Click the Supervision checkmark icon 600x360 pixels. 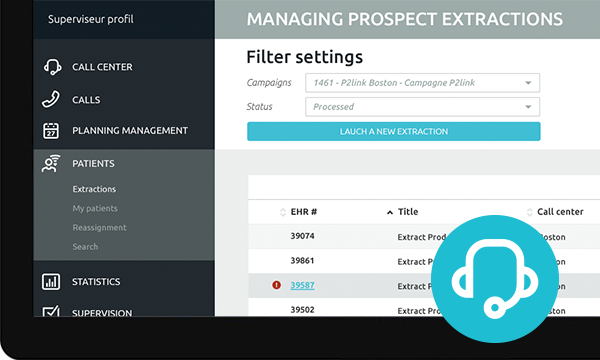tap(51, 311)
